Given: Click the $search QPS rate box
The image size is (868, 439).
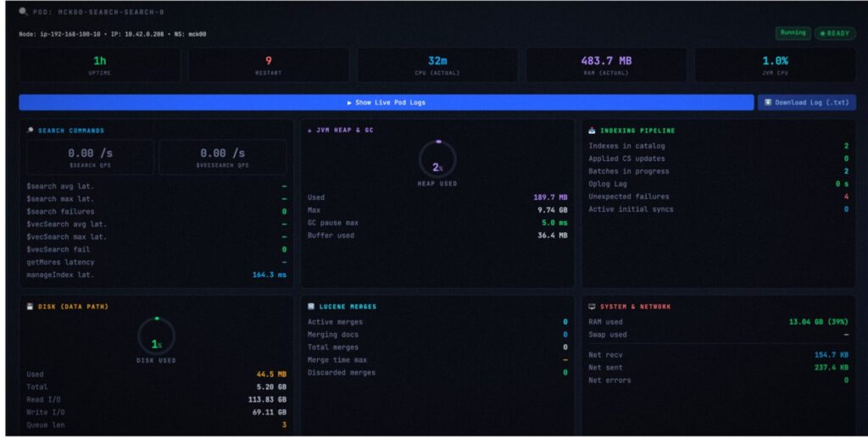Looking at the screenshot, I should click(x=91, y=157).
